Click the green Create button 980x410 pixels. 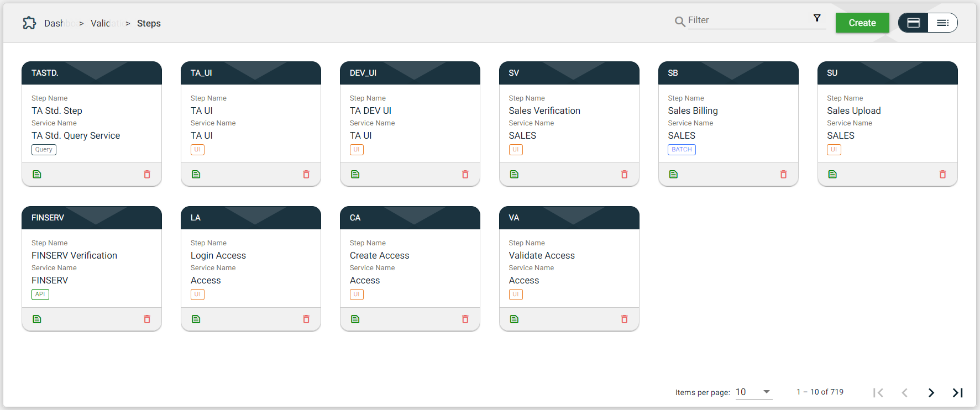(x=862, y=23)
